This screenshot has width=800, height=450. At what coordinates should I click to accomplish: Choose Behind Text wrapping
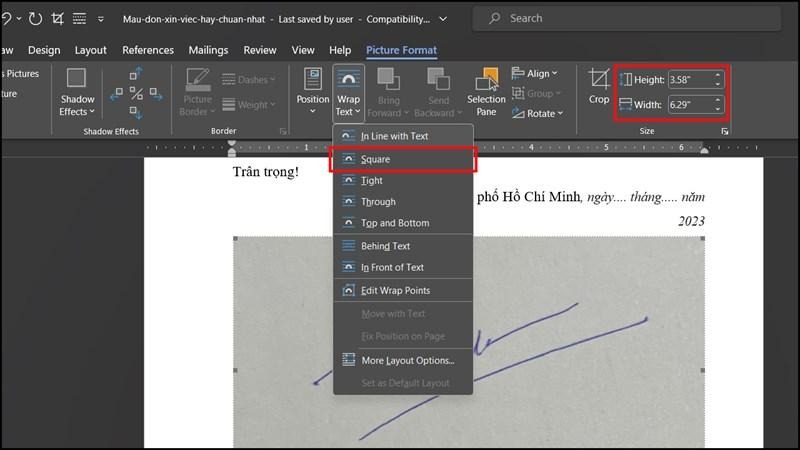385,246
